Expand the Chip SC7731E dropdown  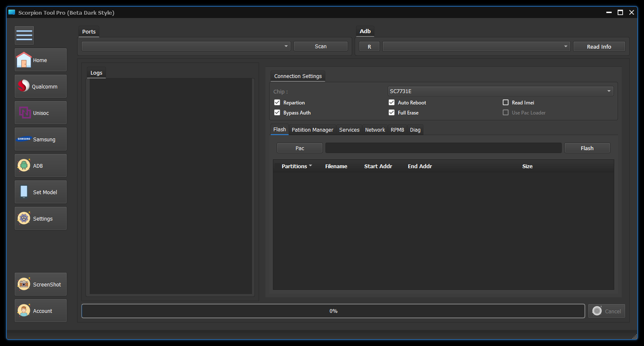point(501,91)
